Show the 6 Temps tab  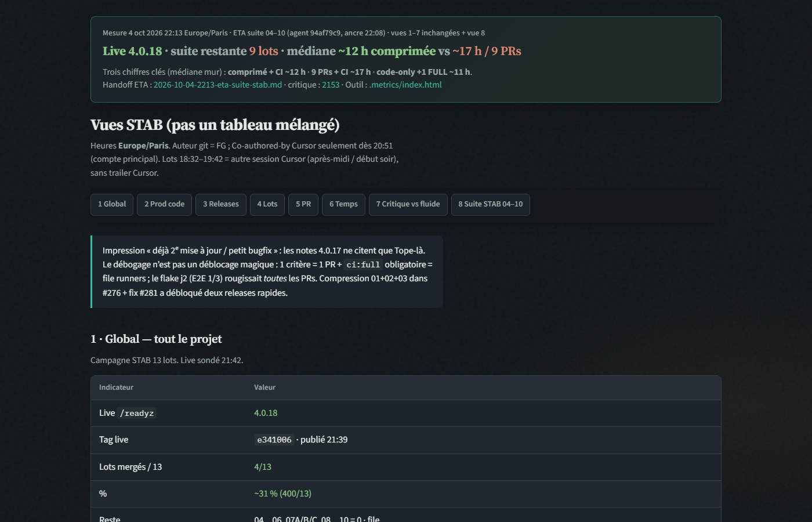pyautogui.click(x=343, y=204)
